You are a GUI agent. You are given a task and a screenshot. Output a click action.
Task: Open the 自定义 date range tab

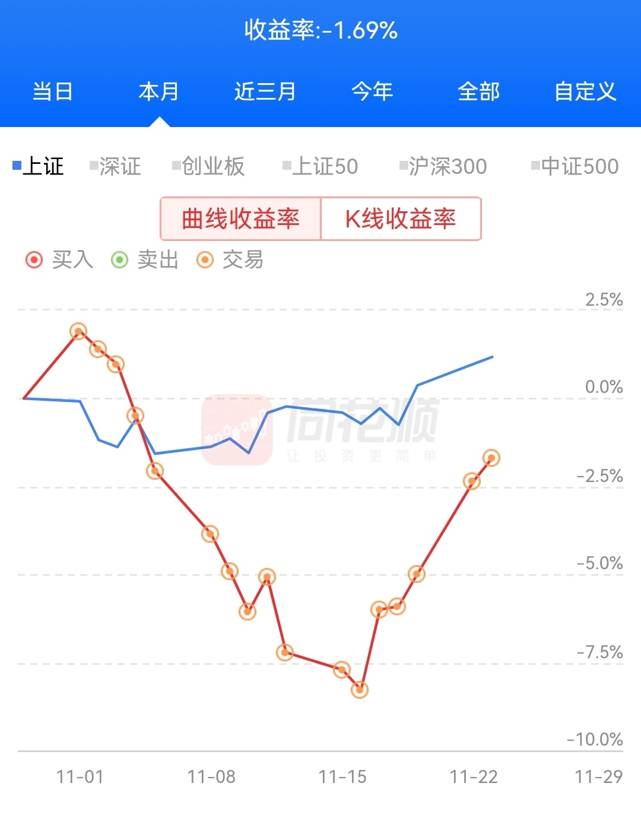pos(585,92)
